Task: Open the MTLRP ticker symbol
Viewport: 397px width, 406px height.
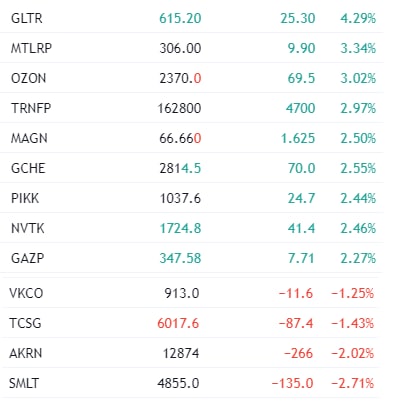Action: [31, 48]
